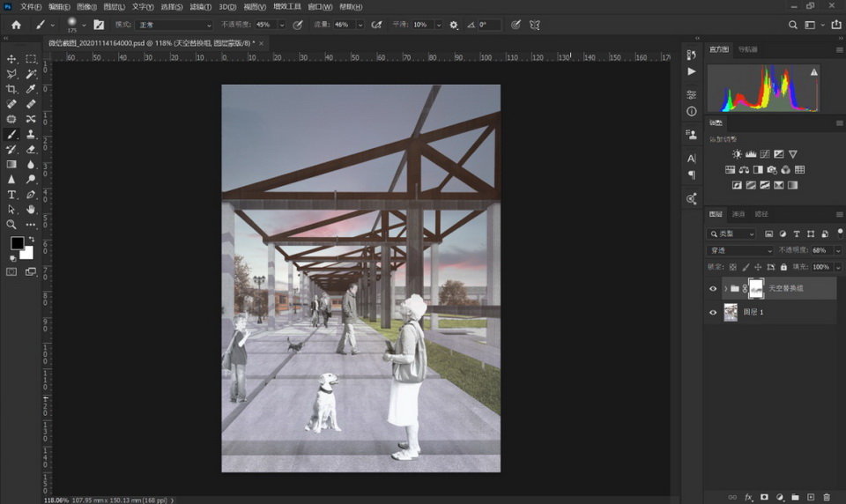
Task: Open the 滤镜(T) menu
Action: (x=202, y=6)
